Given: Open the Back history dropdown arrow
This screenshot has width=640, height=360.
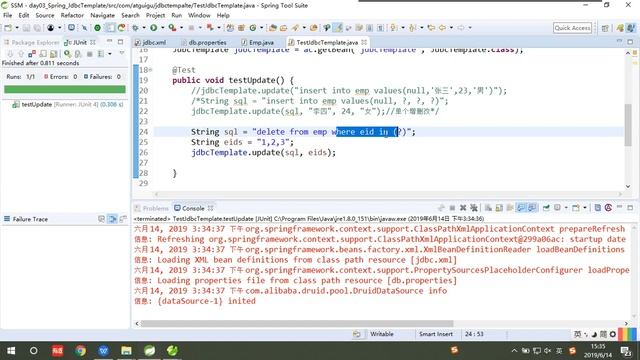Looking at the screenshot, I should 451,28.
